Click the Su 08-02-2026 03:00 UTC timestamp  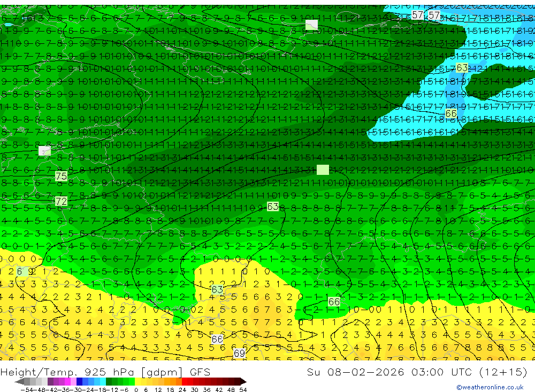pos(417,372)
